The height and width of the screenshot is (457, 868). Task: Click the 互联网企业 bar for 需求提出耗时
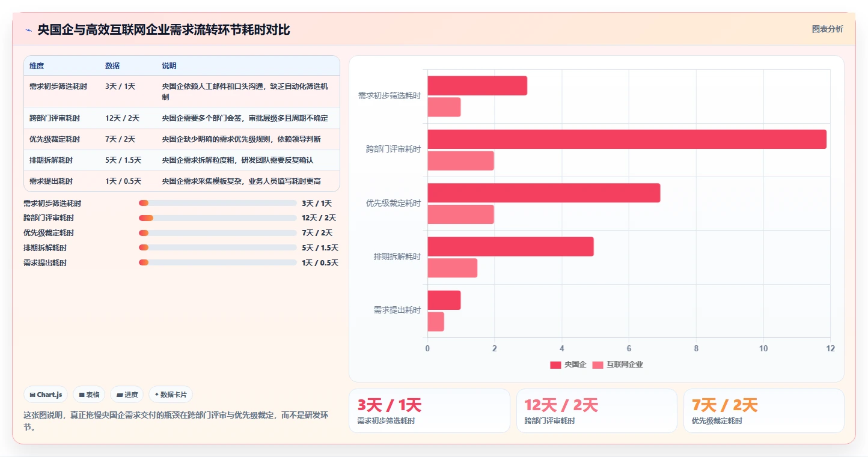[x=436, y=322]
